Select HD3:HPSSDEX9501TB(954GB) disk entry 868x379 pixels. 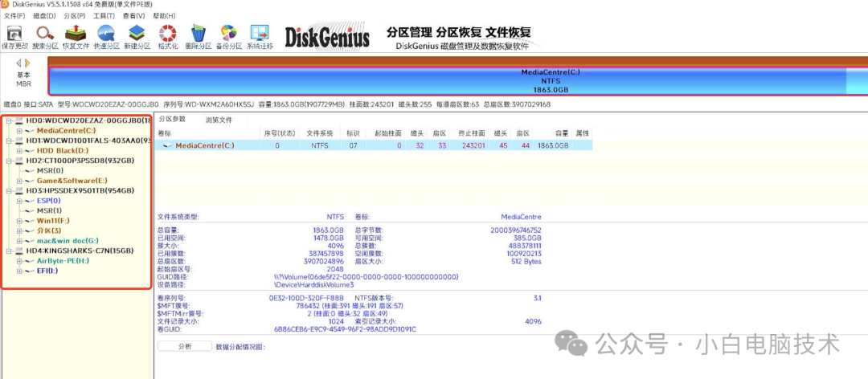(x=80, y=191)
